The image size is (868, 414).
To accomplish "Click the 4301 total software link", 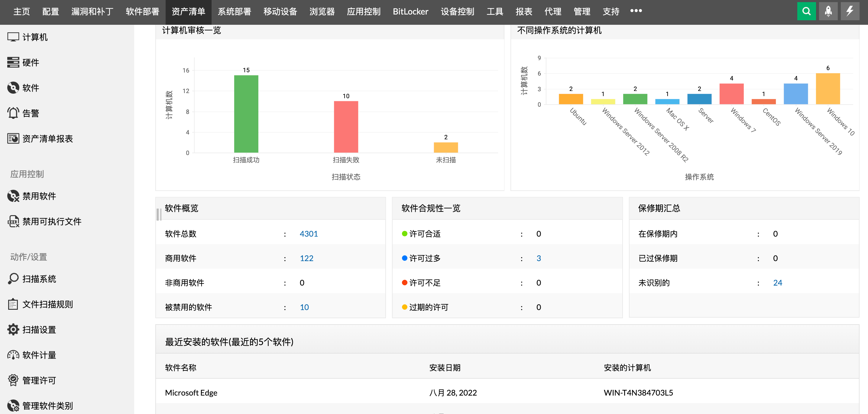I will click(x=309, y=234).
